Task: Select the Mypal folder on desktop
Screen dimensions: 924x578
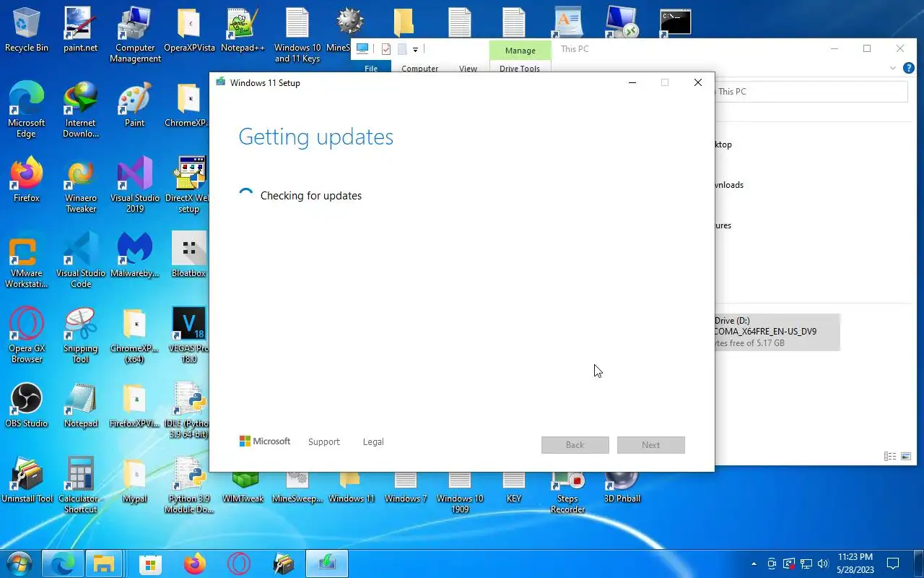Action: coord(135,480)
